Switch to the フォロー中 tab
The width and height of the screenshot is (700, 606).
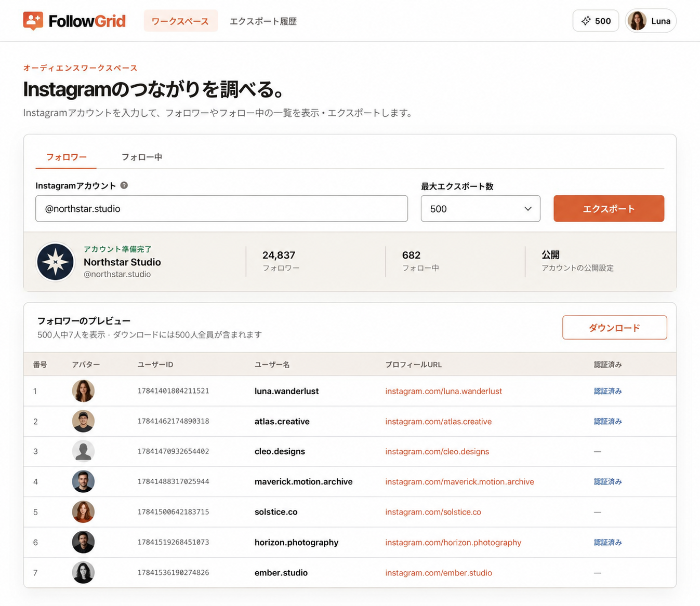(142, 157)
